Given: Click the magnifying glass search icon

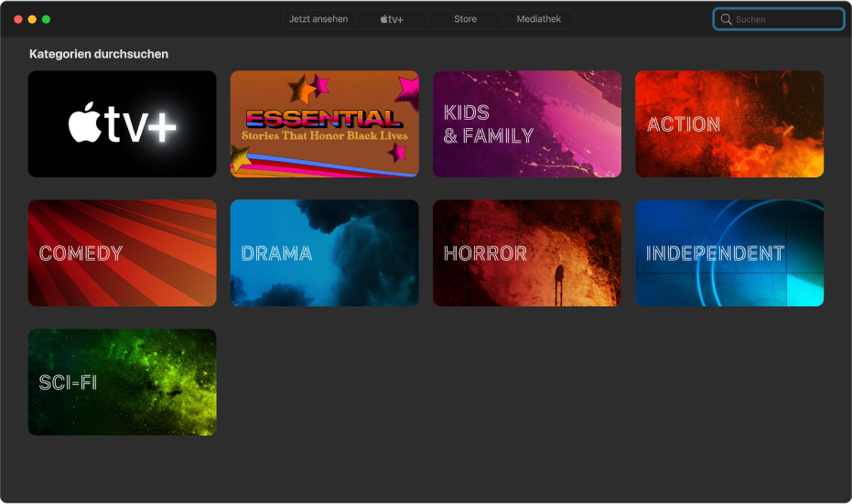Looking at the screenshot, I should [726, 19].
